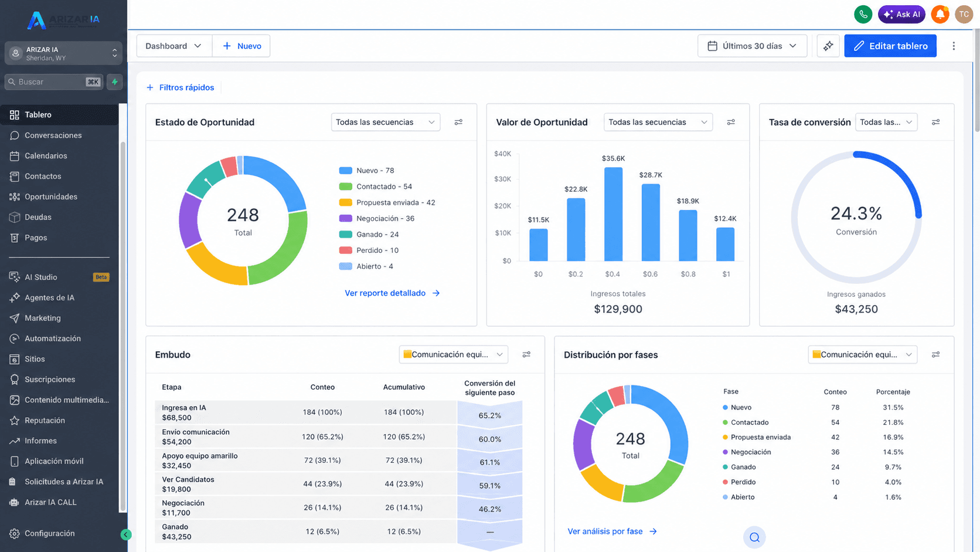Screen dimensions: 980x552
Task: Open the three-dot more options menu
Action: click(x=954, y=46)
